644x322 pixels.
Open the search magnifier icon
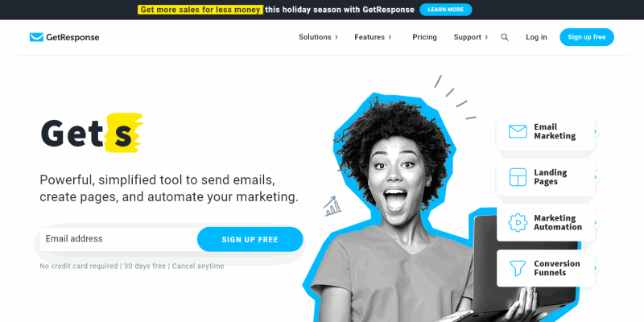pos(505,37)
